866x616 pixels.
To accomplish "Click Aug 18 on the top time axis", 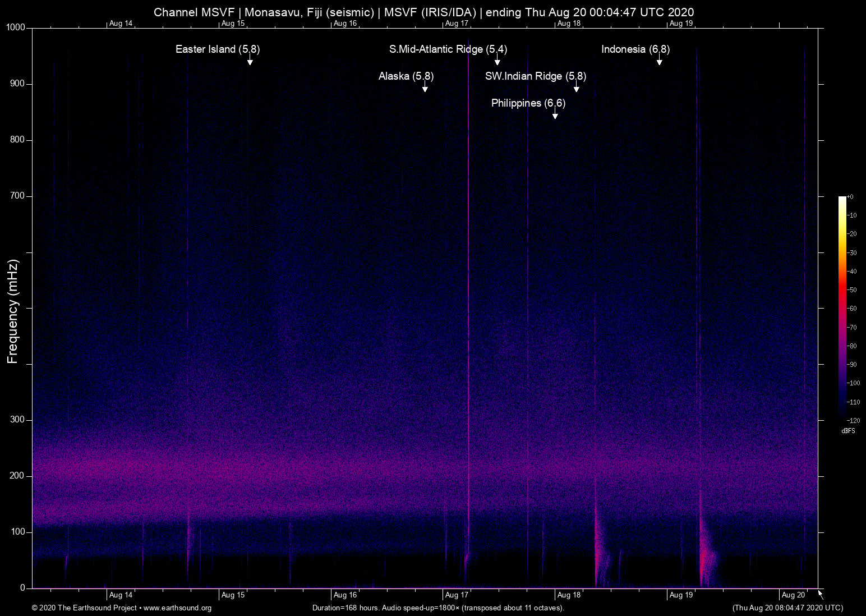I will [x=569, y=24].
